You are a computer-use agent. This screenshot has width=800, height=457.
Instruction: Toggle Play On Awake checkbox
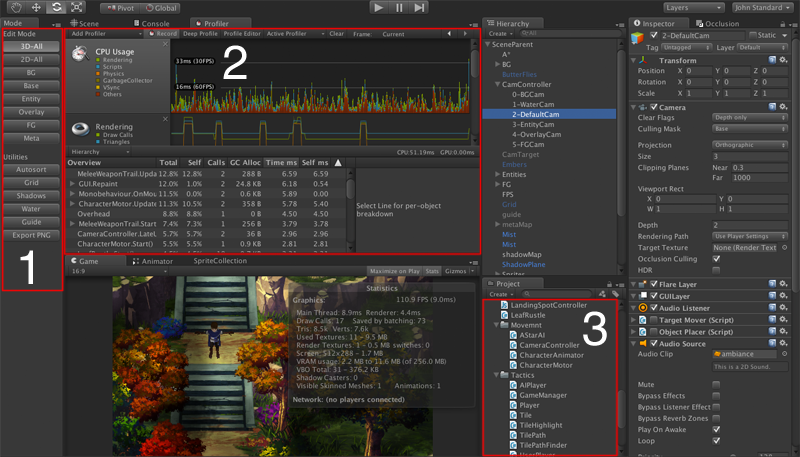point(716,429)
